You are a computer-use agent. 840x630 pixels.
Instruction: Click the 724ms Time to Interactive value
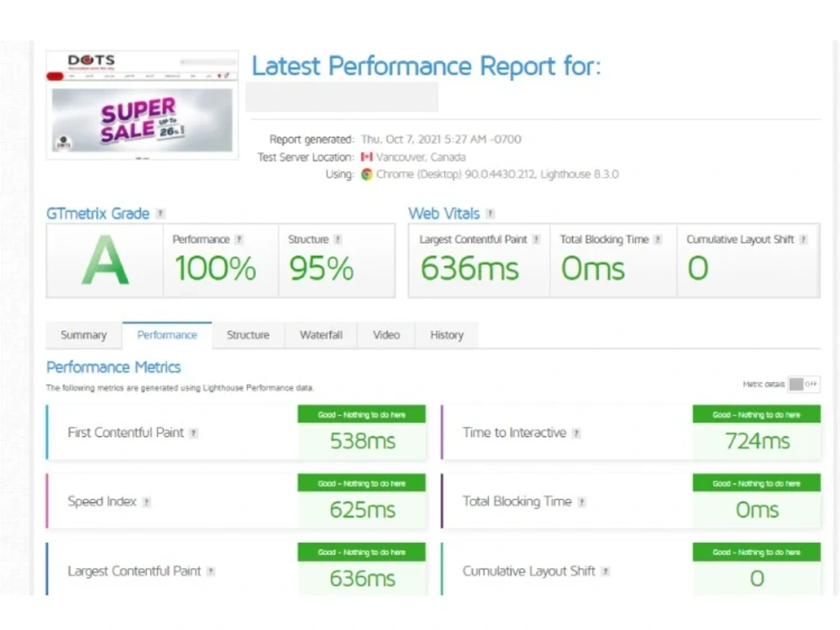757,442
